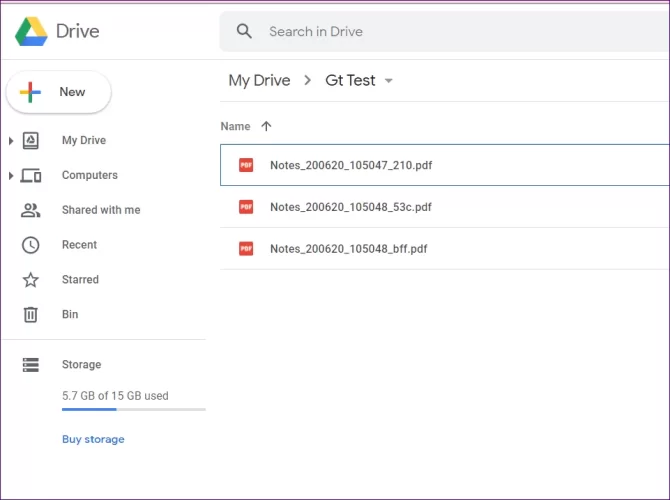Click PDF icon of Notes_200620_105048_bff.pdf

coord(246,248)
